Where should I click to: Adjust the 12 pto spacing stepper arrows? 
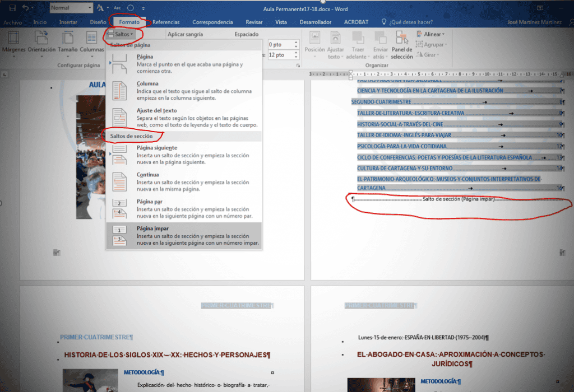(x=296, y=55)
